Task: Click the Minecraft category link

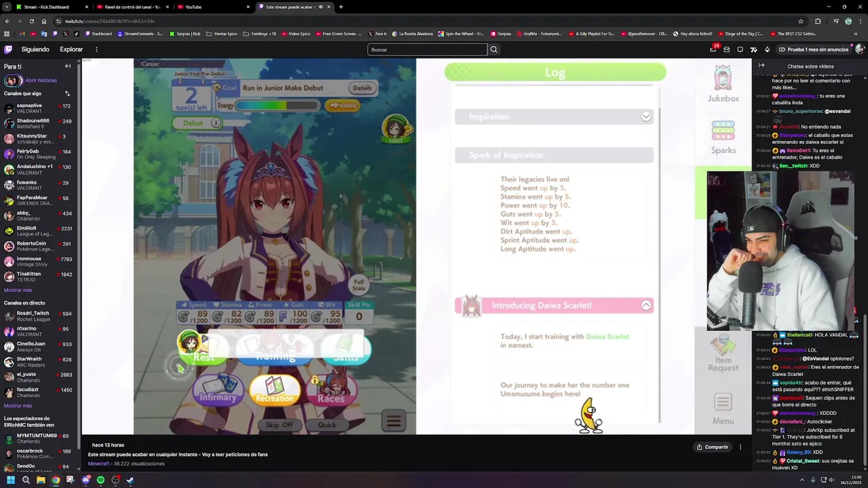Action: tap(98, 464)
